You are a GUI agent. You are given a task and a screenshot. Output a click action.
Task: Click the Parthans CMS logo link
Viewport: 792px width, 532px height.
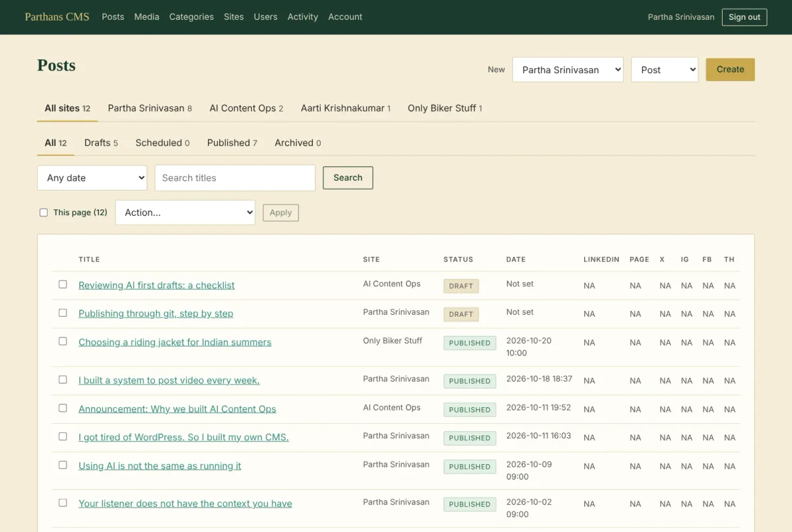coord(57,17)
